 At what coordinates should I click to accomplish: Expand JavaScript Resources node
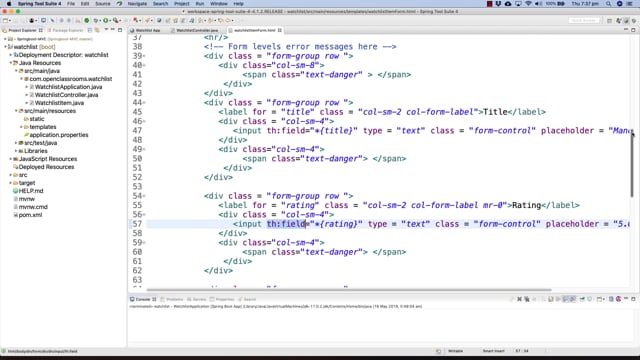(11, 159)
